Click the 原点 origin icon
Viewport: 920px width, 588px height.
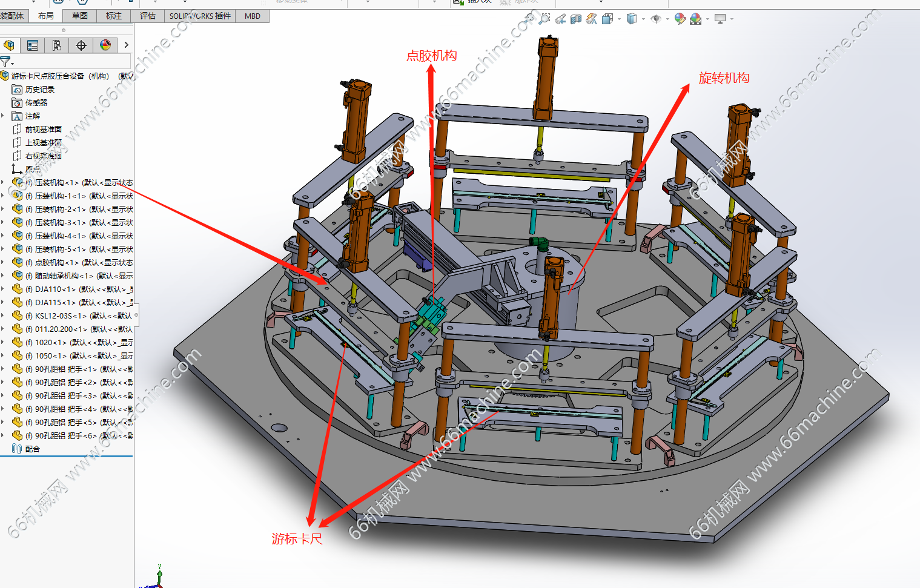17,169
